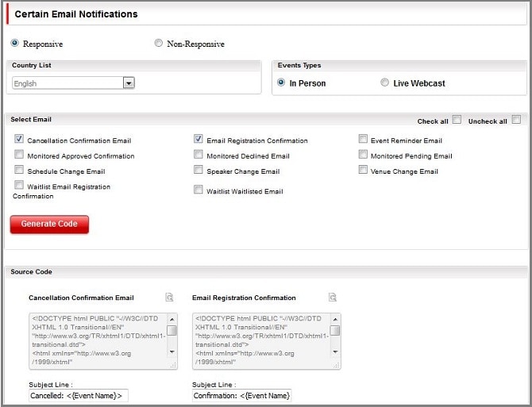Uncheck Email Registration Confirmation checkbox
Image resolution: width=532 pixels, height=407 pixels.
click(199, 139)
